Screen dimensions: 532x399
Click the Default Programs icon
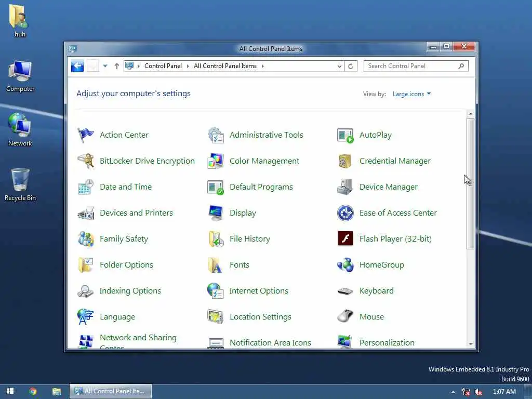(216, 187)
